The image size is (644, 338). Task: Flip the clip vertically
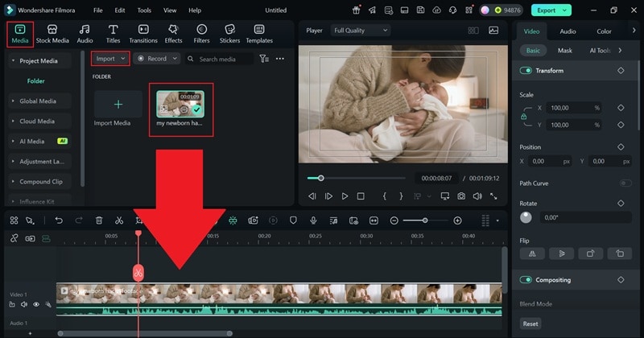(561, 253)
